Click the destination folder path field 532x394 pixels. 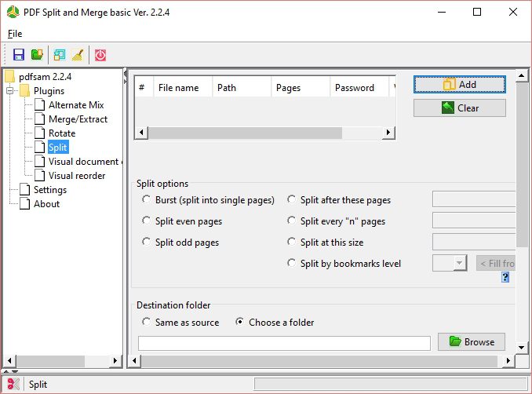click(x=284, y=343)
